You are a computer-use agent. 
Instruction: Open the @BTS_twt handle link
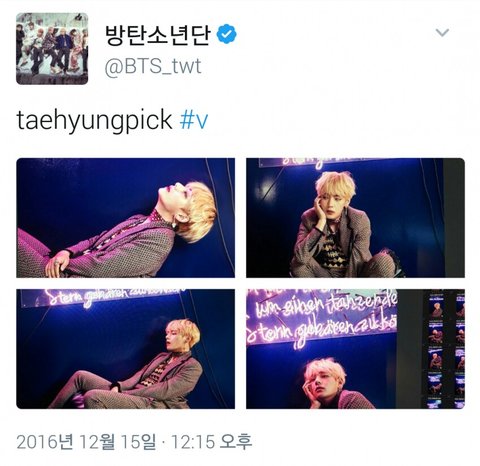tap(153, 66)
